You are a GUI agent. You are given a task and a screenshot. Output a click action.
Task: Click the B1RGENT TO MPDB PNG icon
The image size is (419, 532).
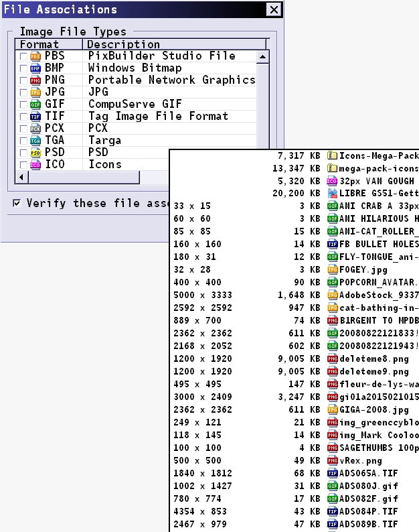(x=332, y=321)
